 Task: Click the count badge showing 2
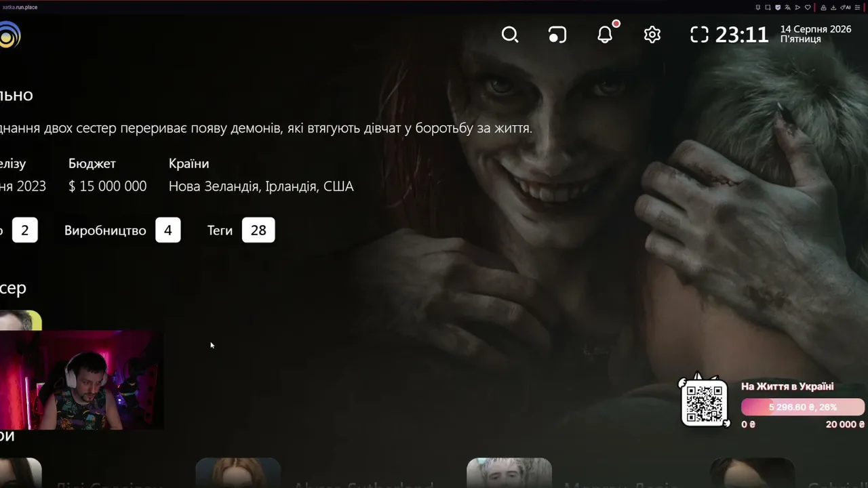click(25, 230)
